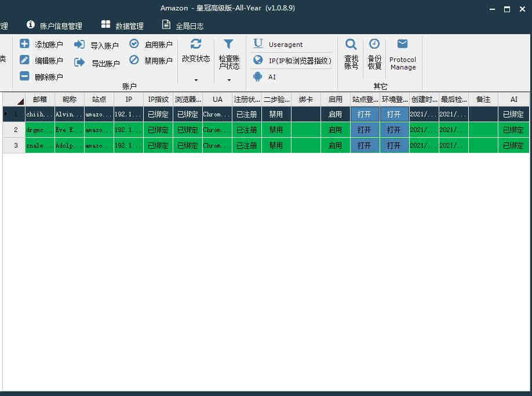Viewport: 532px width, 396px height.
Task: Open environment login 打开 for row 2
Action: (394, 130)
